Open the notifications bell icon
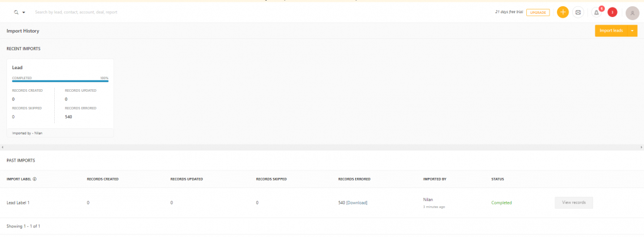The height and width of the screenshot is (237, 644). (596, 13)
